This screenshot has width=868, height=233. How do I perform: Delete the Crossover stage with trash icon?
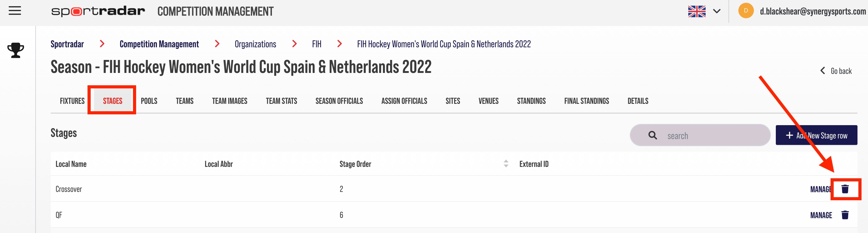(845, 189)
